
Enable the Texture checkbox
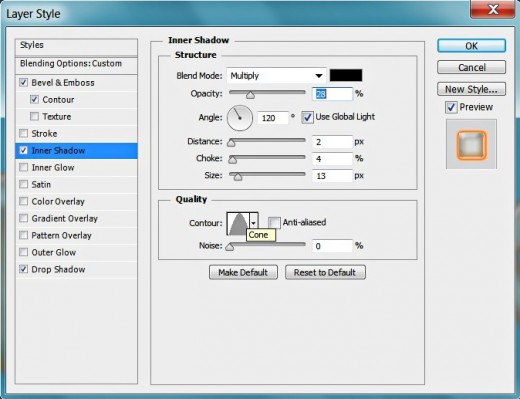point(34,116)
